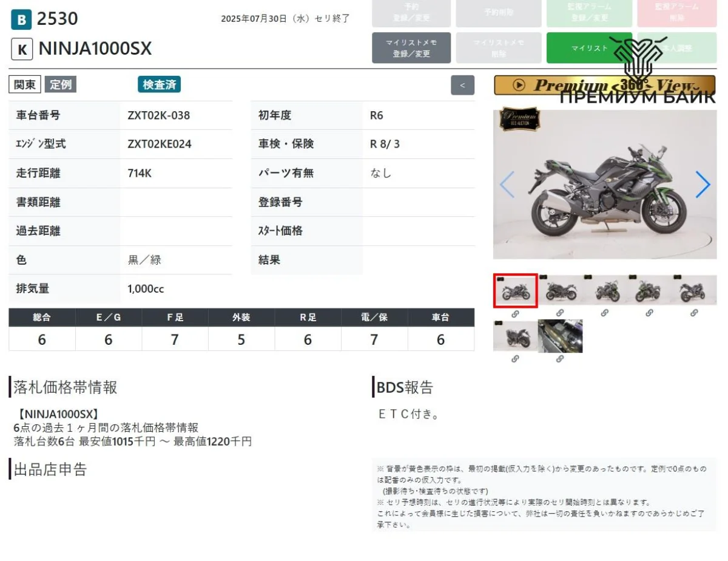Select the fourth motorcycle thumbnail

(x=650, y=290)
